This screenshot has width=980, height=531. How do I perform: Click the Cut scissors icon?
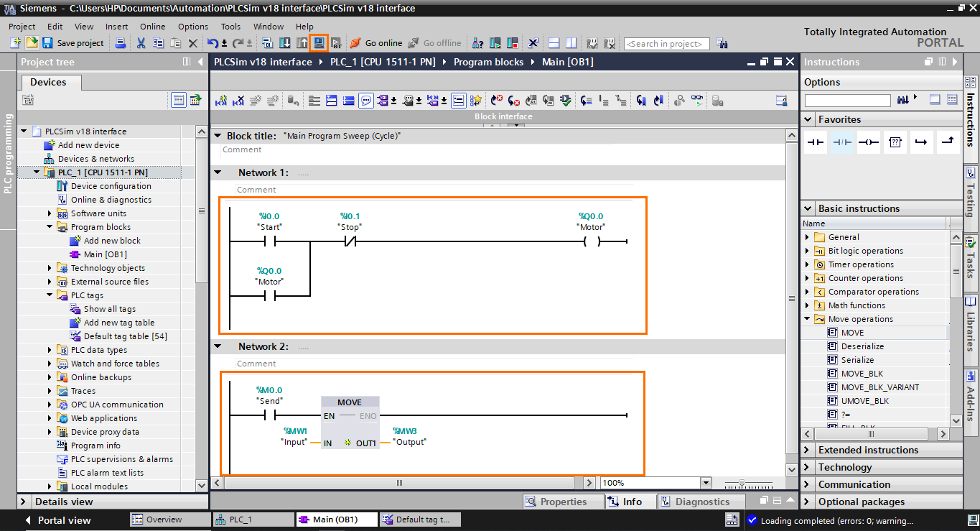[141, 43]
